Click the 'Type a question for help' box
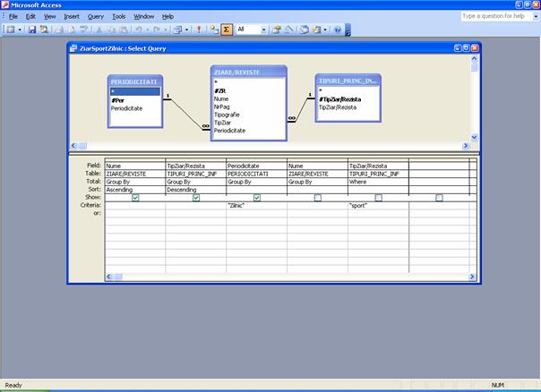The image size is (541, 392). (495, 16)
